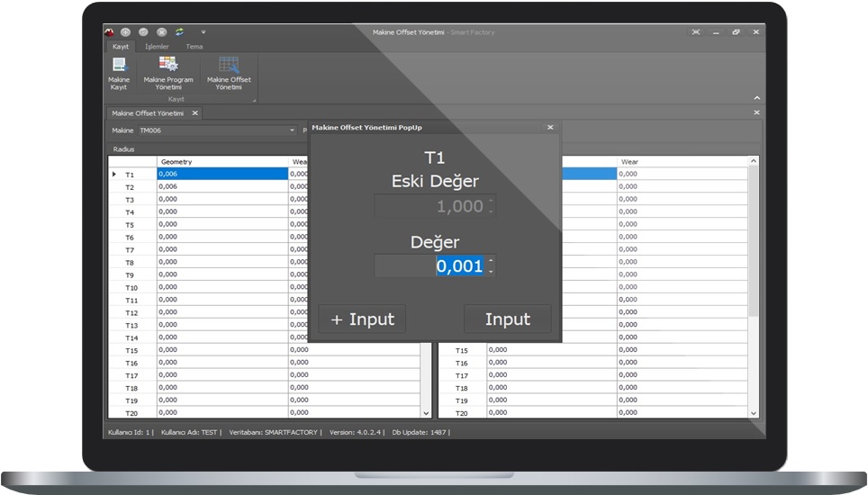This screenshot has width=868, height=495.
Task: Select T1 Geometry cell 0,006 in left grid
Action: 222,174
